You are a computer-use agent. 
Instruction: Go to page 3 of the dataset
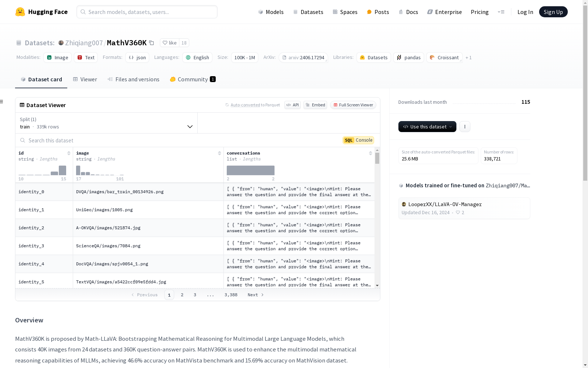[195, 295]
